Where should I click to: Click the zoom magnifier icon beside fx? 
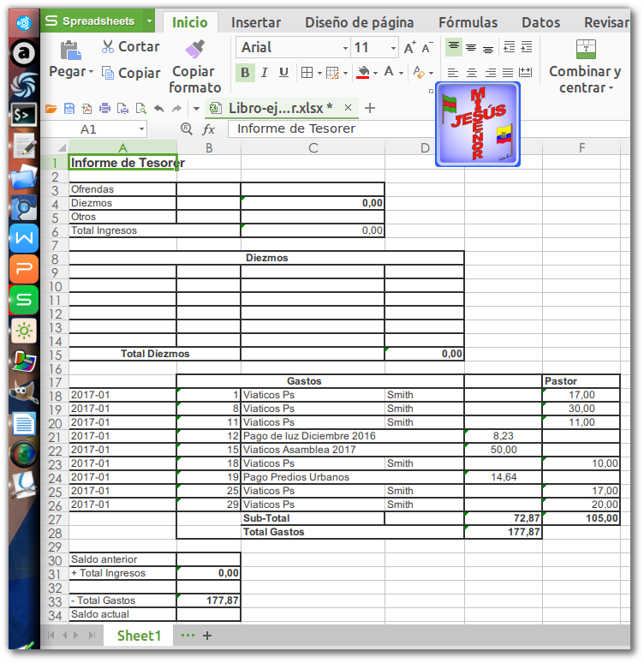tap(187, 128)
